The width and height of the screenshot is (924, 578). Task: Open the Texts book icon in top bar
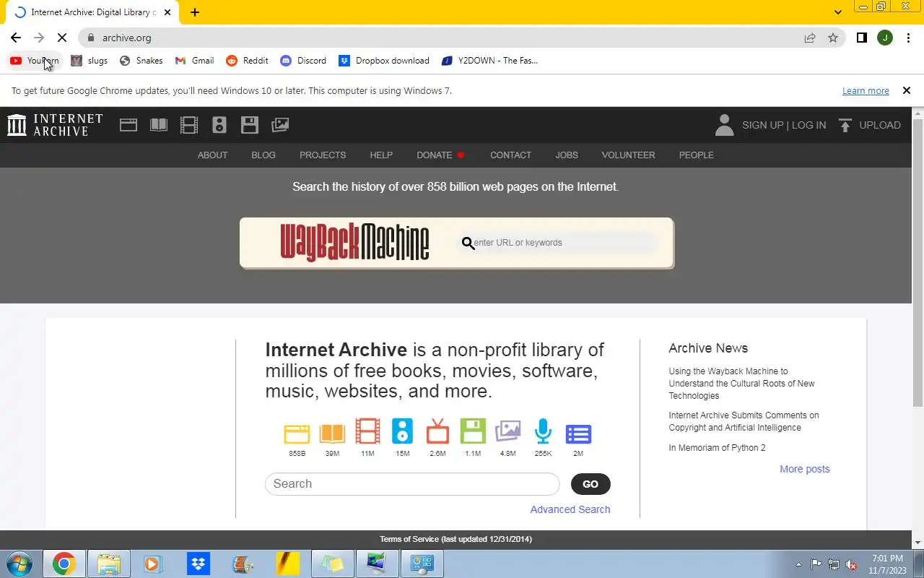[159, 125]
